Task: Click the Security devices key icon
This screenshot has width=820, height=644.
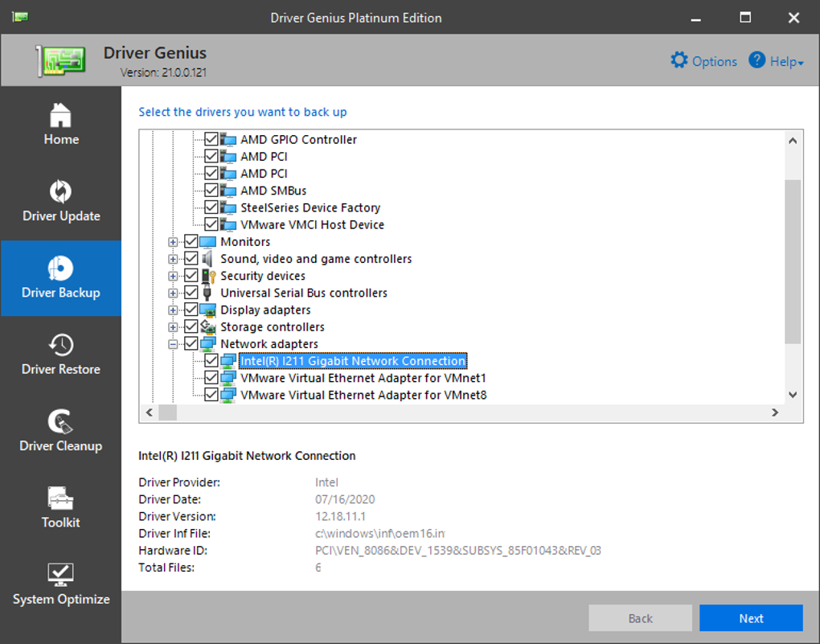Action: pos(207,276)
